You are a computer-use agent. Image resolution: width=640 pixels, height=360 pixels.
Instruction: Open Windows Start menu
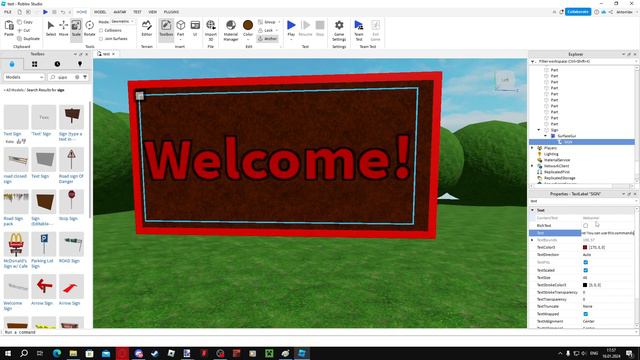8,353
